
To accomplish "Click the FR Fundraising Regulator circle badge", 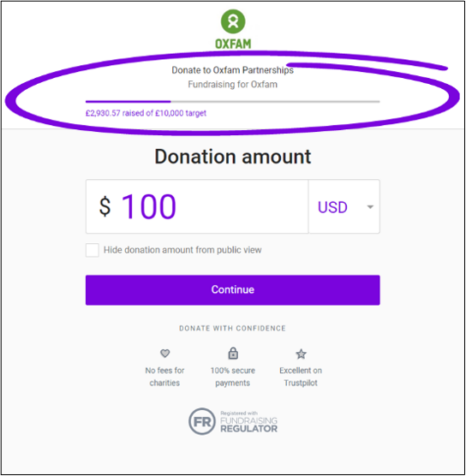I will [x=202, y=421].
